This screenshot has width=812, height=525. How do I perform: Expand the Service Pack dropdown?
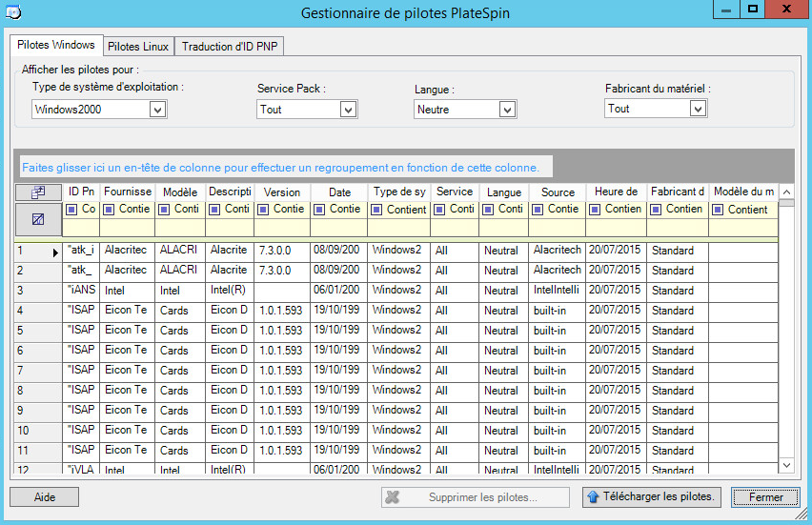(348, 110)
